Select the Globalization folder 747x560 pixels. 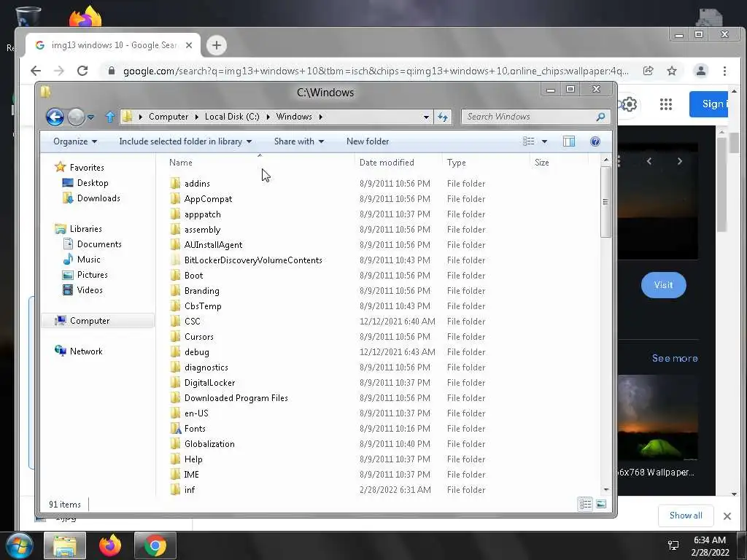coord(209,444)
